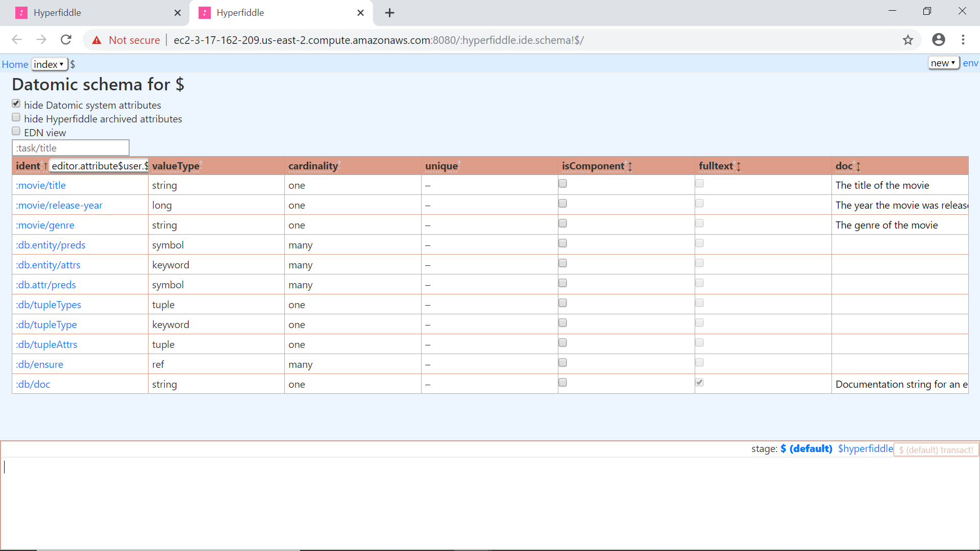Open a new browser tab
Screen dimensions: 980x551
coord(389,13)
